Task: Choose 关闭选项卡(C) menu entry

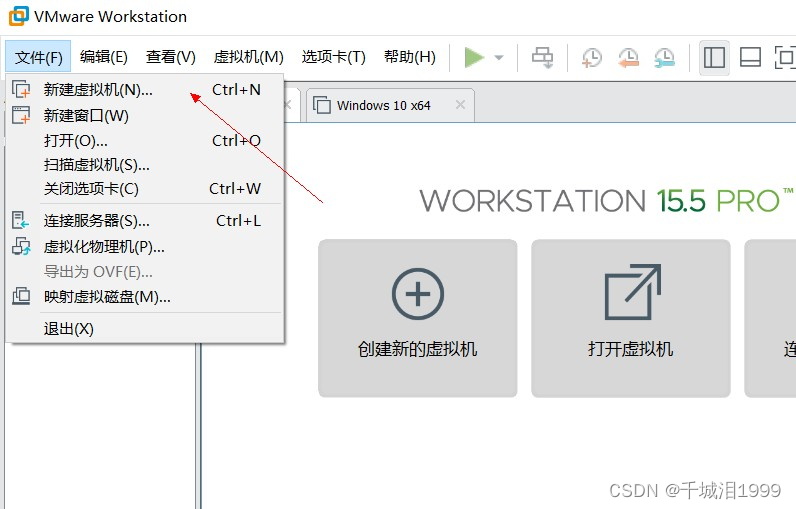Action: click(145, 189)
